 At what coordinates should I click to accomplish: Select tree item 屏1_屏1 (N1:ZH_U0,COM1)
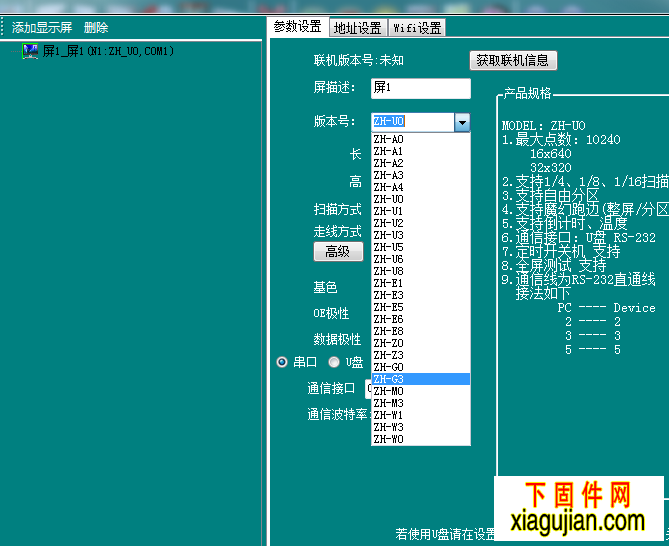coord(108,51)
